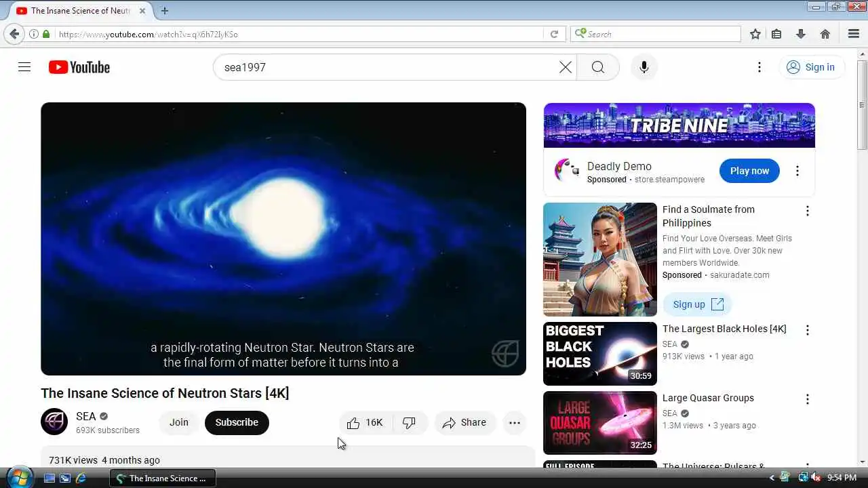Open a new browser tab
868x488 pixels.
(165, 11)
